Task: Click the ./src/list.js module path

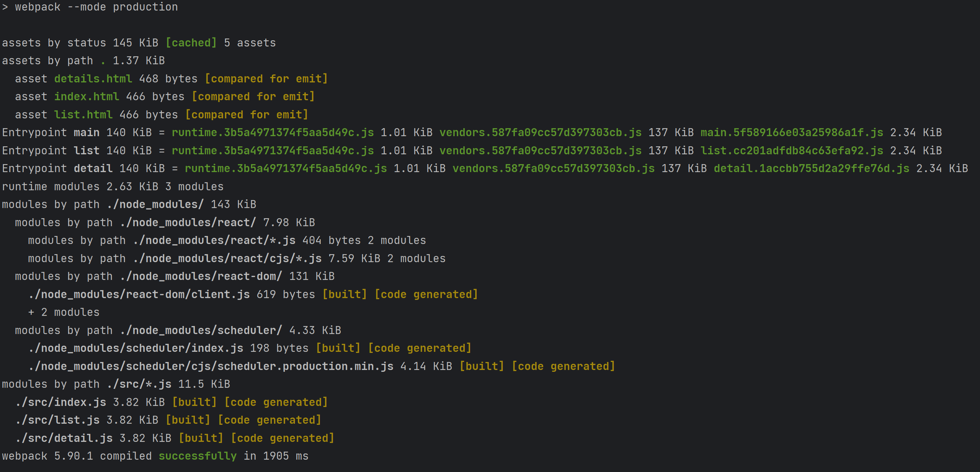Action: click(58, 420)
